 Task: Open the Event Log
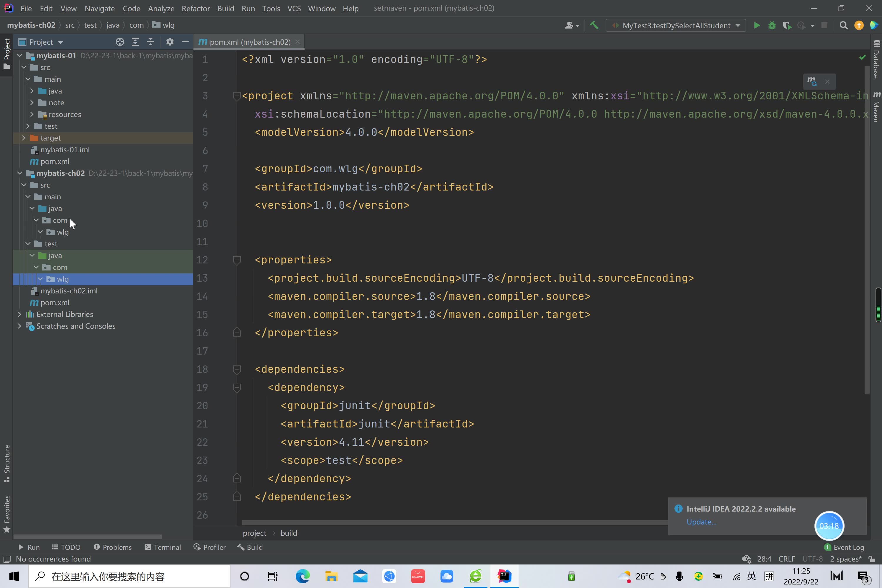click(x=844, y=547)
